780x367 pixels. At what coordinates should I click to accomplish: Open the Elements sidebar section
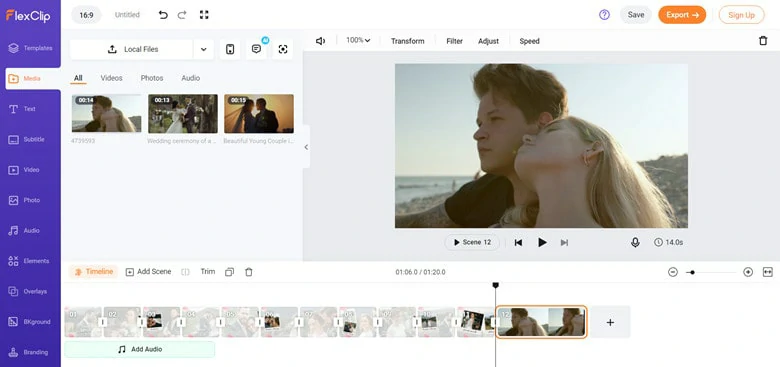coord(30,261)
